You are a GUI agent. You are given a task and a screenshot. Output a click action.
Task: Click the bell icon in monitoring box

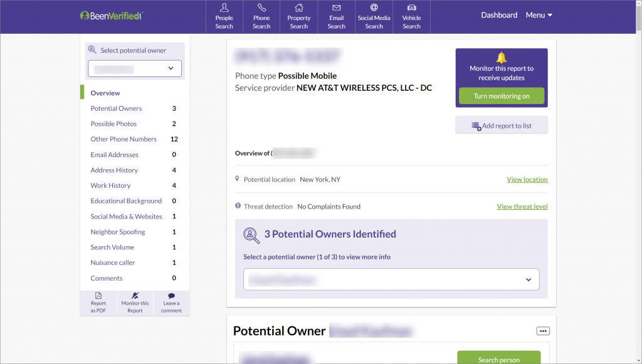tap(501, 57)
